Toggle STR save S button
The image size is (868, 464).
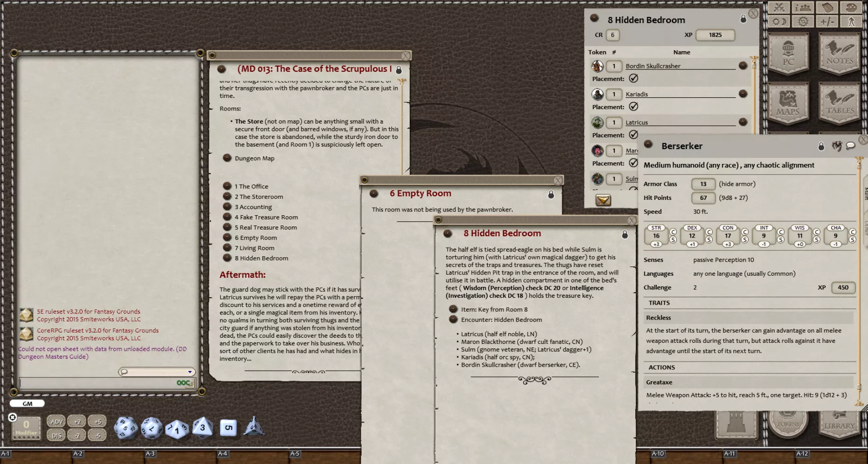click(x=673, y=239)
